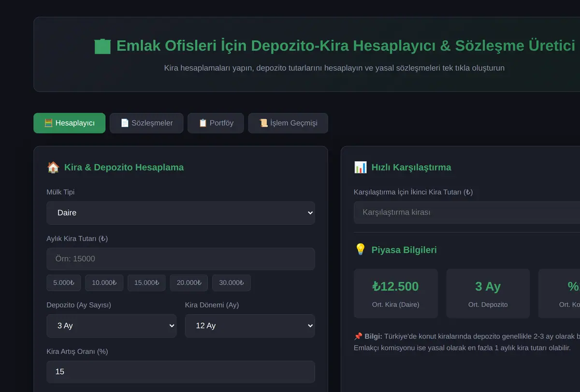Click the Aylık Kira Tutarı (₺) label

77,238
